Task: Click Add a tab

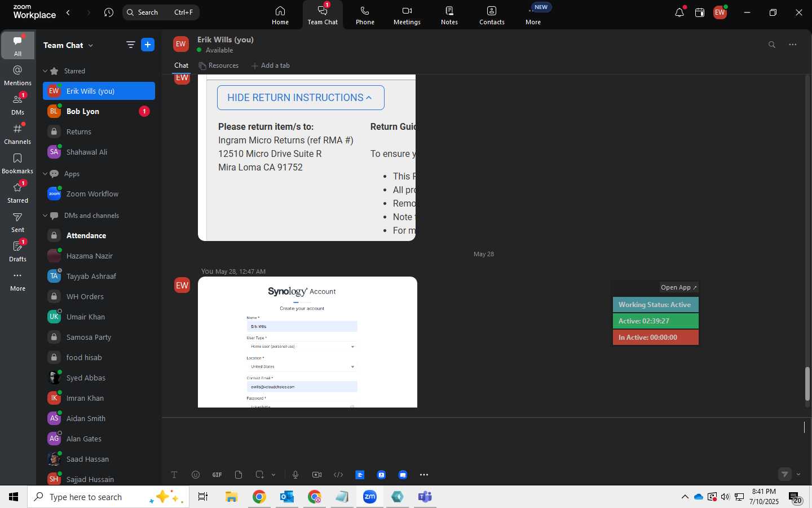Action: pos(271,65)
